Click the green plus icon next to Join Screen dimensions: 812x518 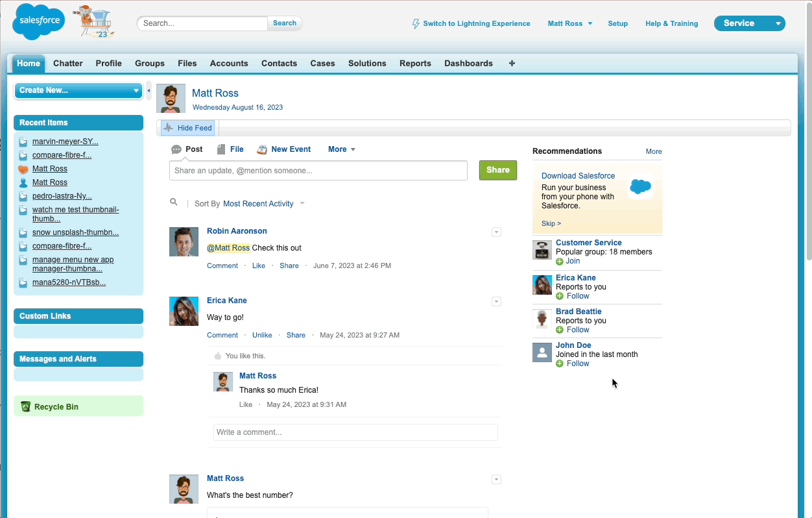pos(560,262)
